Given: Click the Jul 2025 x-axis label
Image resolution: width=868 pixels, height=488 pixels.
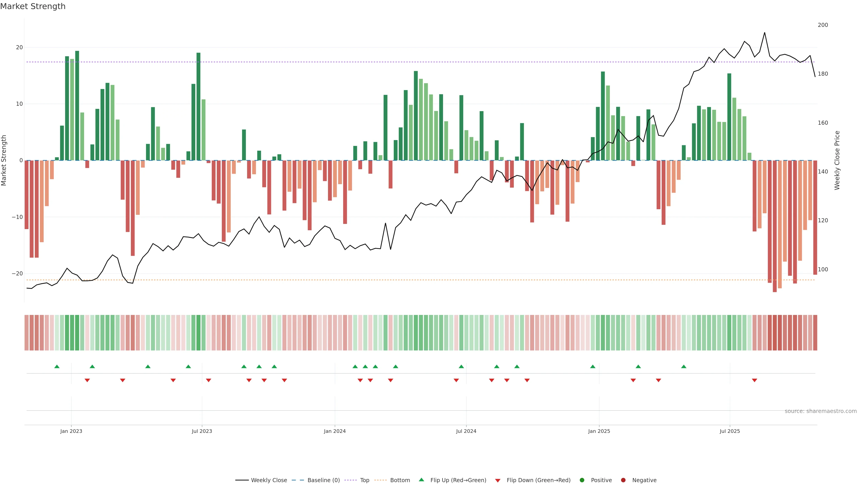Looking at the screenshot, I should tap(729, 431).
